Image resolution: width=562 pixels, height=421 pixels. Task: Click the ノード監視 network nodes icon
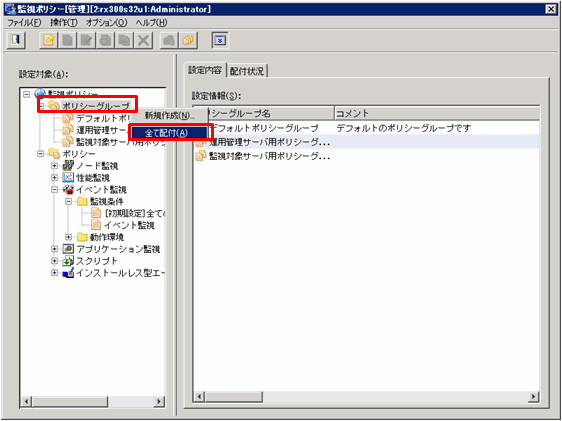tap(68, 166)
